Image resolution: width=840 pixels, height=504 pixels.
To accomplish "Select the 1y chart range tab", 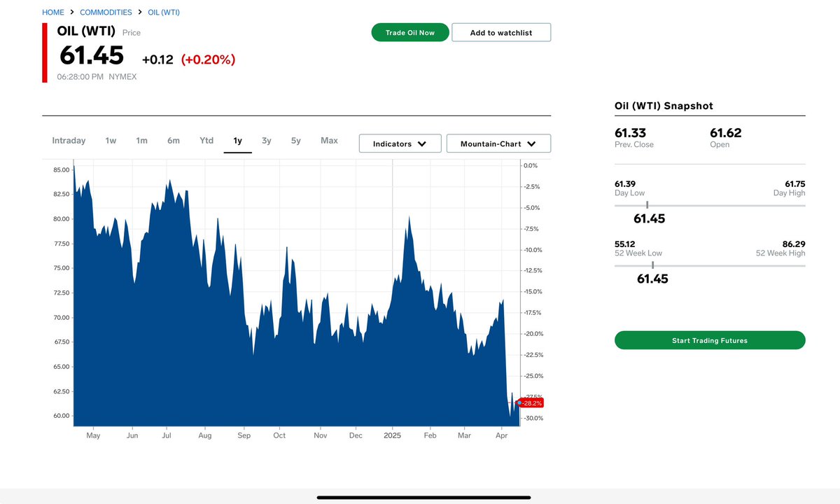I will click(x=238, y=141).
